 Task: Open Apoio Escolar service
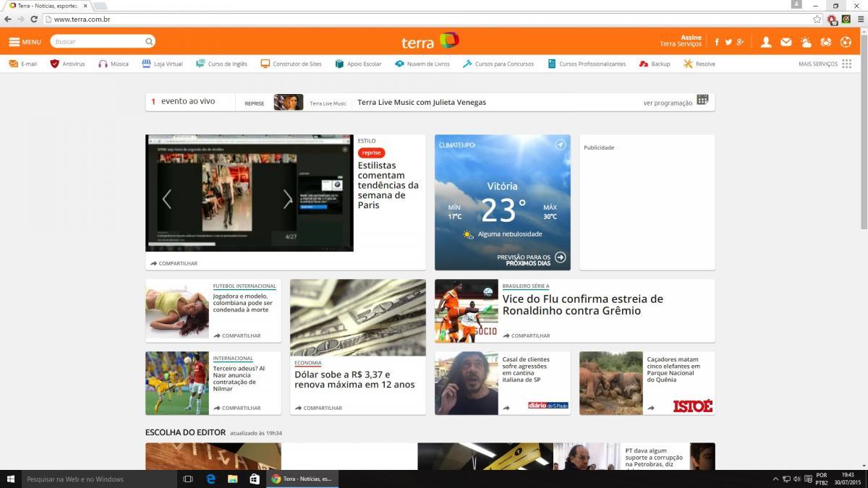pos(358,64)
